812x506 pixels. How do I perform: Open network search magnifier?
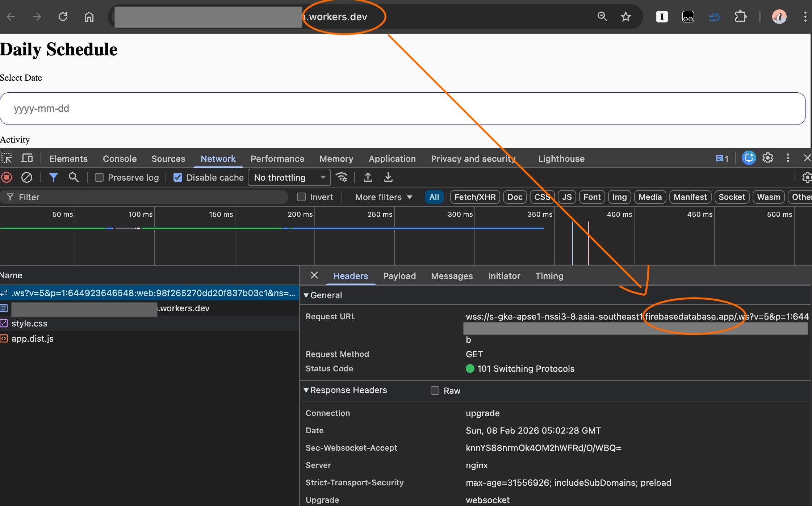coord(74,177)
